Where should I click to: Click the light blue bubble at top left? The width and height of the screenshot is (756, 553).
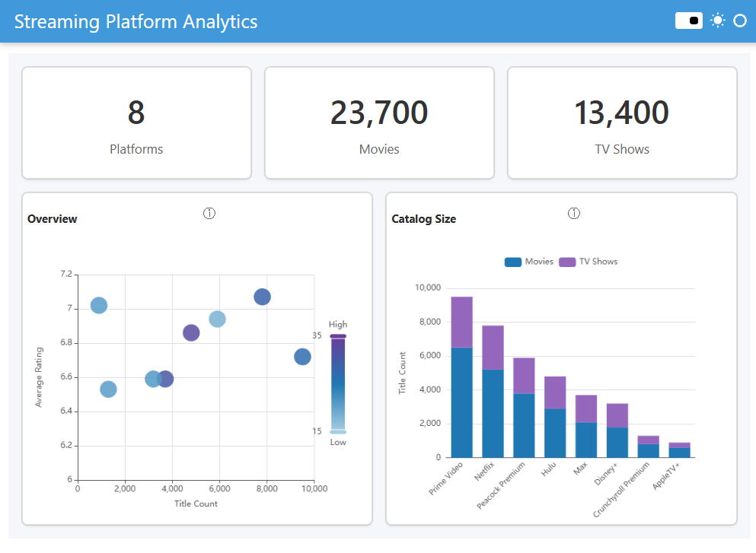(97, 305)
